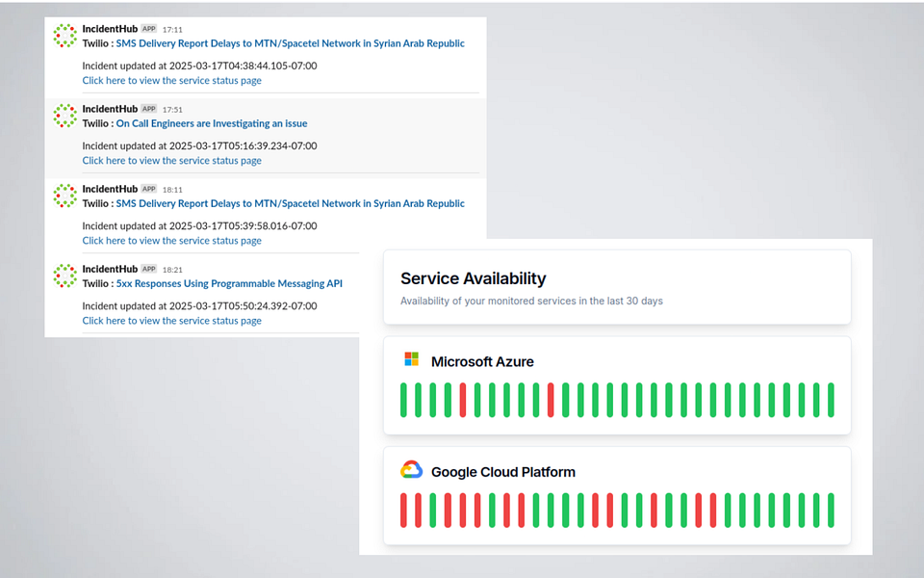Click the 18:21 message timestamp
924x578 pixels.
point(172,270)
